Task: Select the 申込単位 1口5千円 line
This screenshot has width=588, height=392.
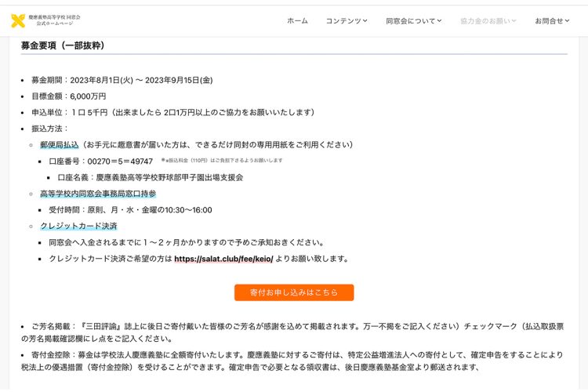Action: click(x=173, y=113)
